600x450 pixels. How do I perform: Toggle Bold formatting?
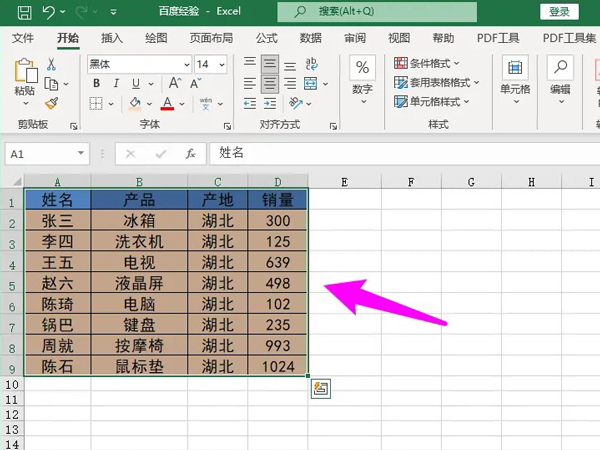[x=97, y=84]
